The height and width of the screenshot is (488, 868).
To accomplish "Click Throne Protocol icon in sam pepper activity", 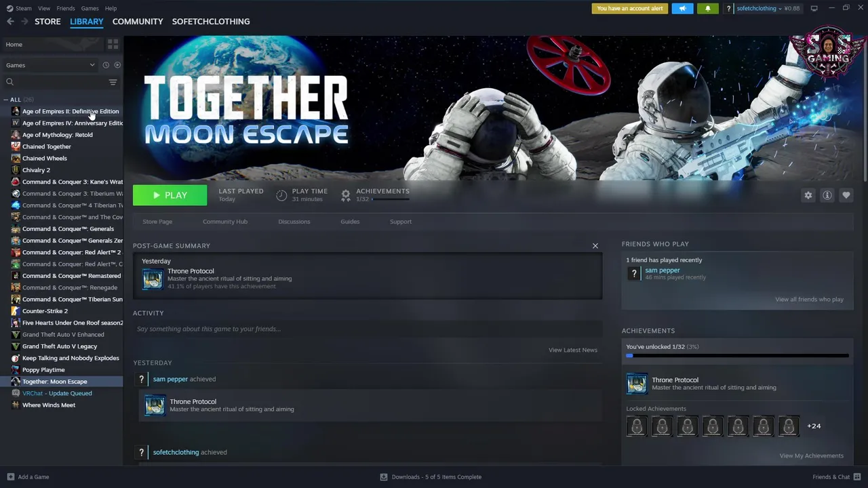I will pos(155,405).
